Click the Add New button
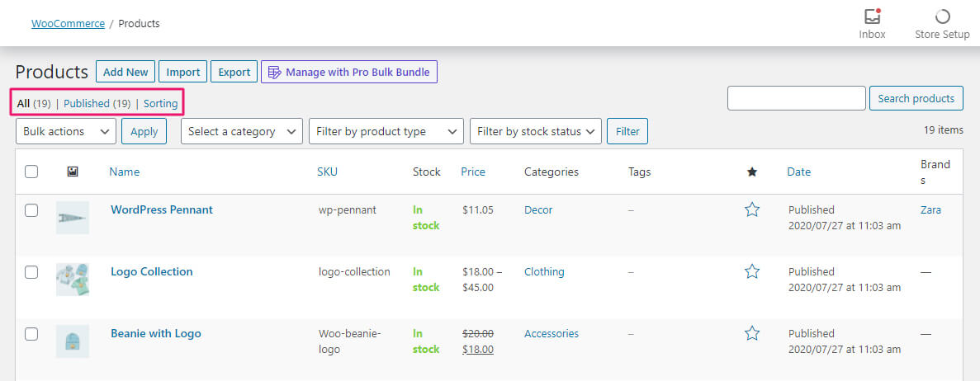Image resolution: width=980 pixels, height=381 pixels. 125,72
